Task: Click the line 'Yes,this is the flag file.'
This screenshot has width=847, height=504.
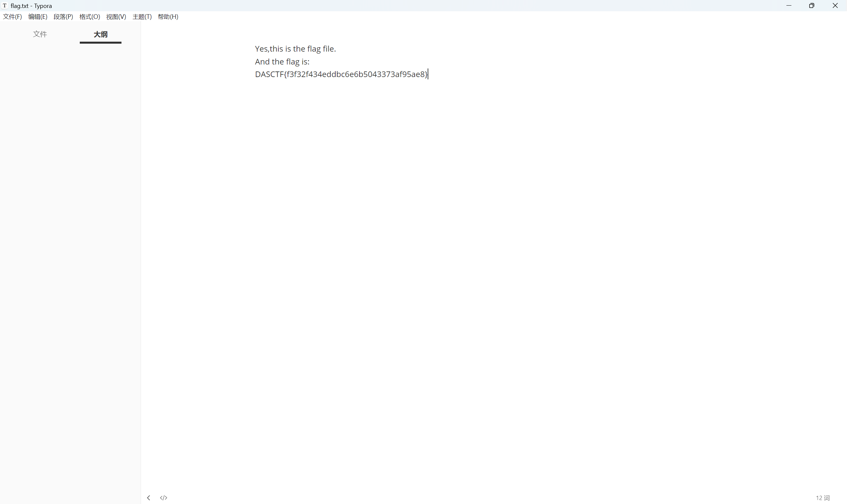Action: [295, 49]
